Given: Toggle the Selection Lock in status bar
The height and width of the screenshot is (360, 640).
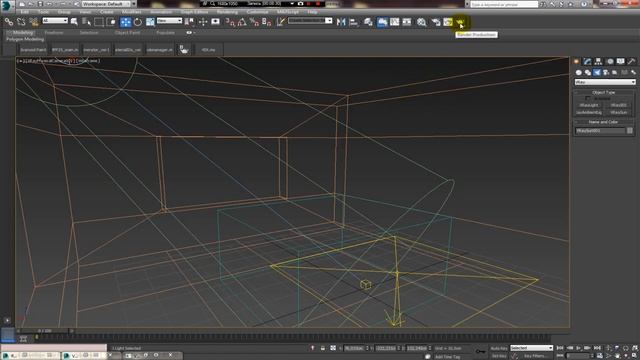Looking at the screenshot, I should 322,348.
